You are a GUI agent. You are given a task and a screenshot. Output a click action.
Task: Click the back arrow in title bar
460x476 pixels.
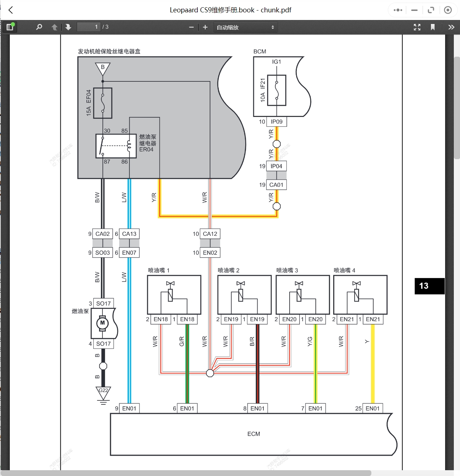coord(11,10)
